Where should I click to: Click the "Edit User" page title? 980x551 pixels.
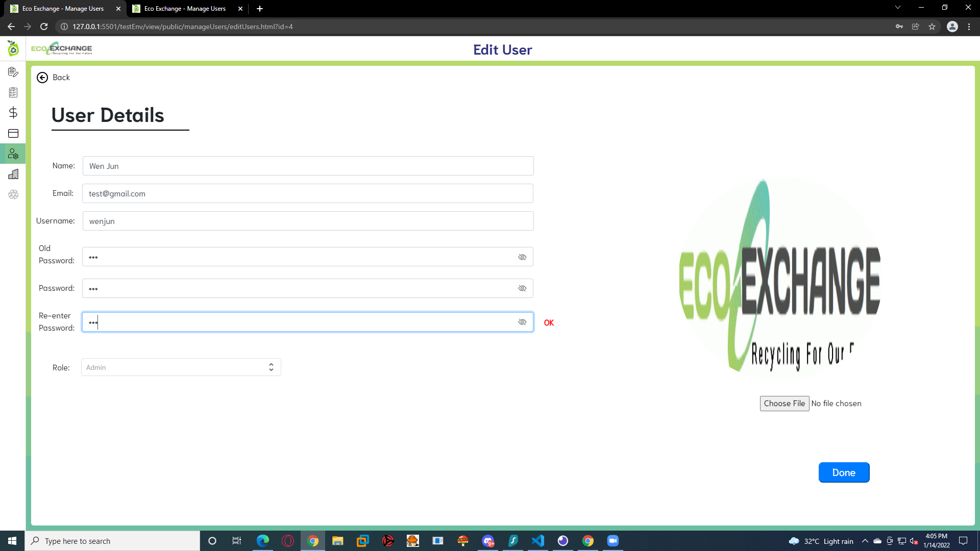click(x=502, y=49)
